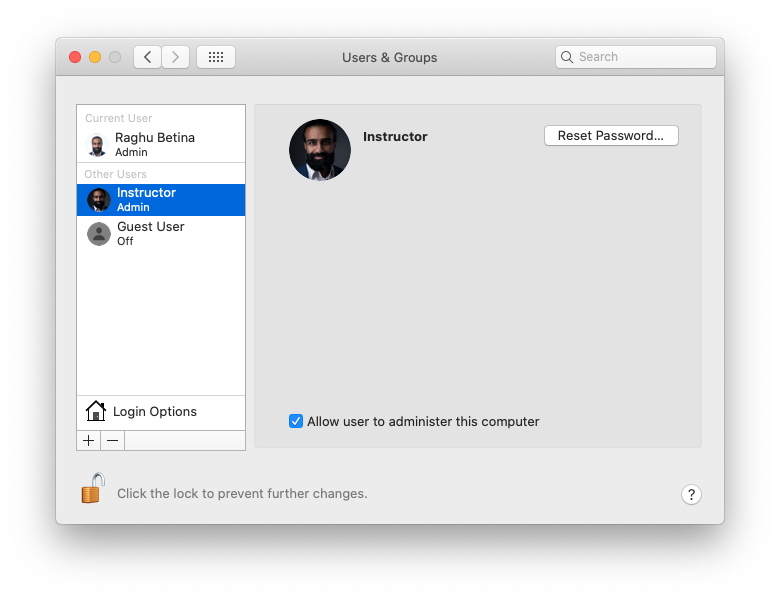
Task: Add a new user with plus button
Action: [89, 441]
